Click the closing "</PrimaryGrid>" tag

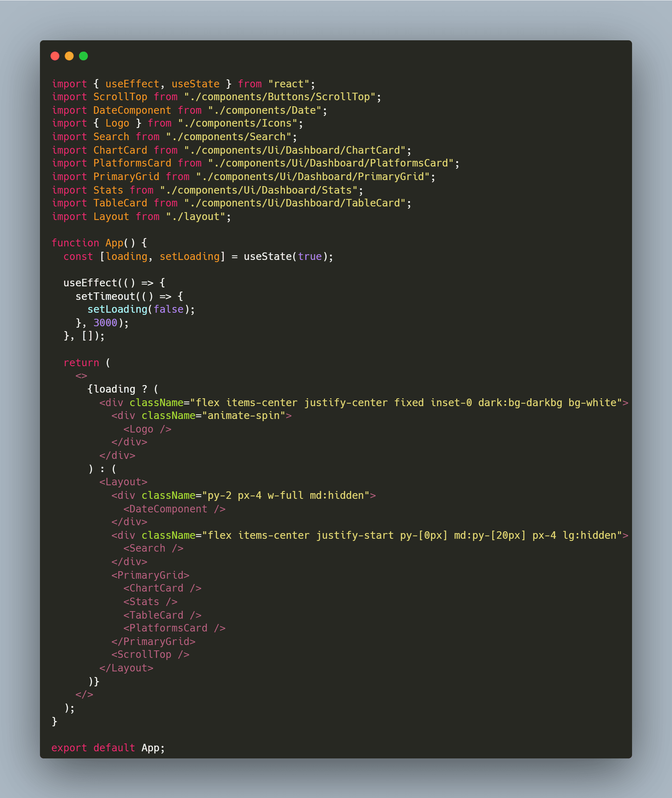click(x=153, y=641)
